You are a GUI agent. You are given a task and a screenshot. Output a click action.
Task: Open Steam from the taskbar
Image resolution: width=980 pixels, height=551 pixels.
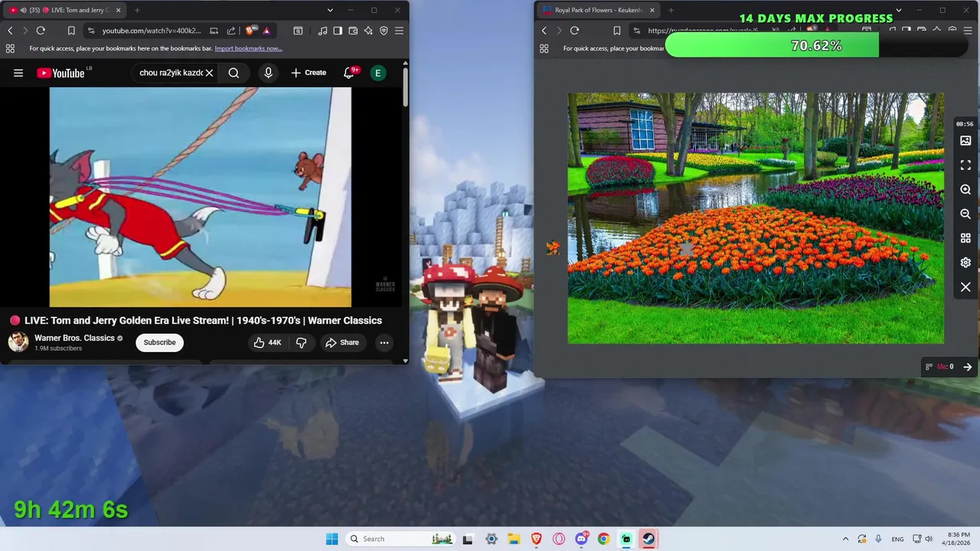point(648,539)
